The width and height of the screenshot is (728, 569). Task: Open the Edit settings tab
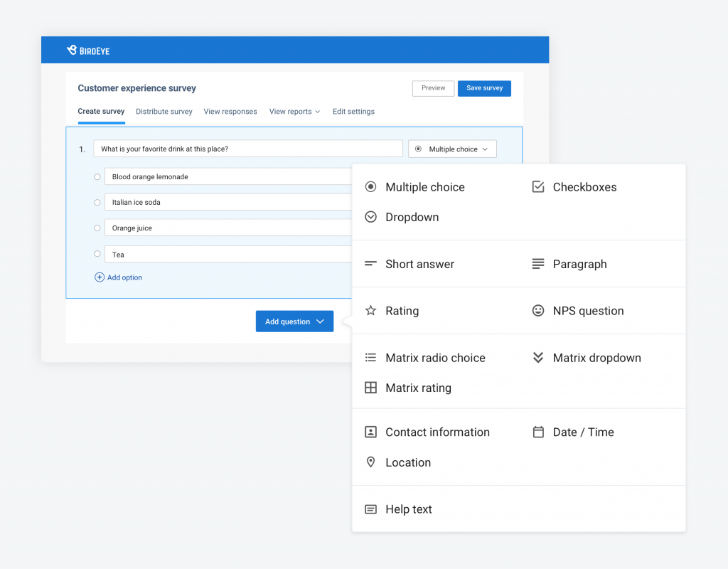click(x=353, y=112)
